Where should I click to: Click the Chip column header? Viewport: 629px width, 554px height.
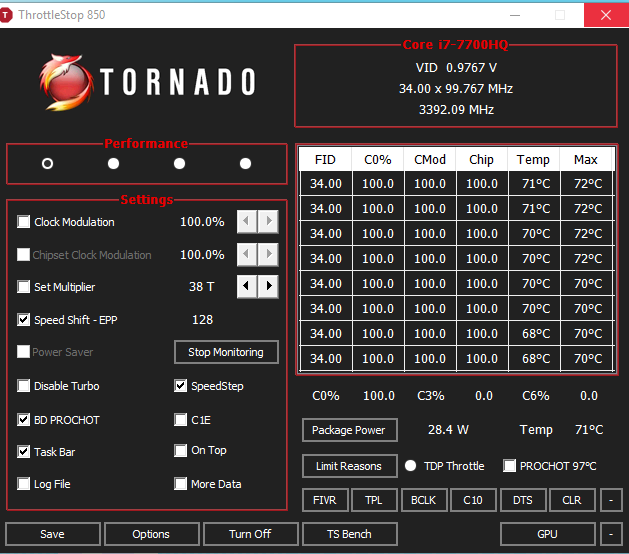(x=481, y=160)
